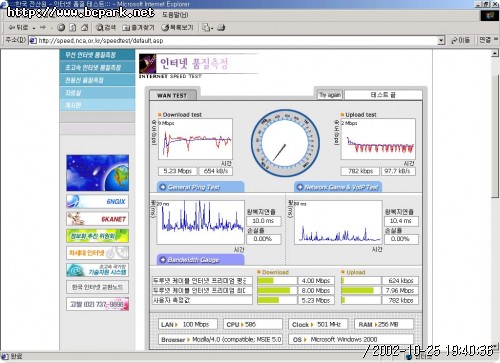Open the back button history dropdown arrow
This screenshot has height=363, width=500.
pyautogui.click(x=34, y=28)
